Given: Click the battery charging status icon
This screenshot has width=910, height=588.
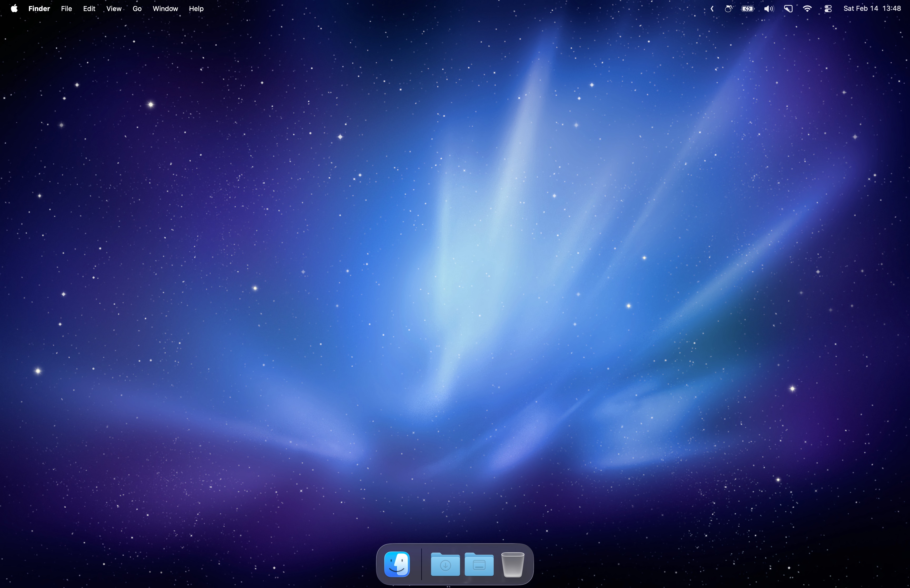Looking at the screenshot, I should point(748,8).
